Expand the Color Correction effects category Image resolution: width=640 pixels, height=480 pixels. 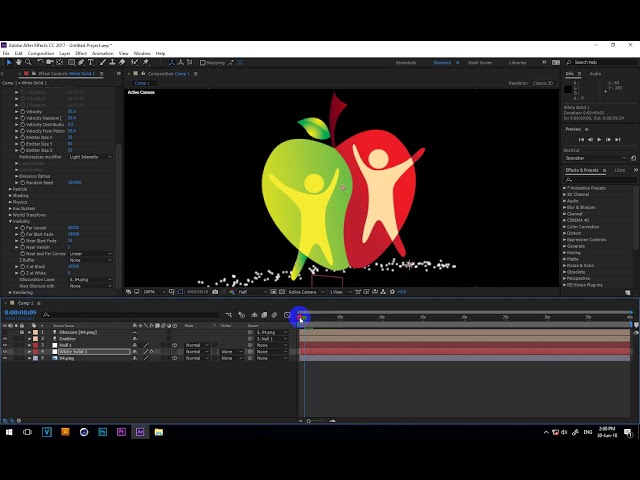[565, 227]
